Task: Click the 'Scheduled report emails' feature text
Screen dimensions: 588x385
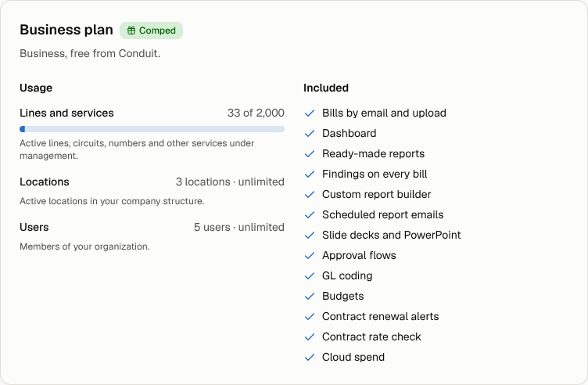Action: [383, 214]
